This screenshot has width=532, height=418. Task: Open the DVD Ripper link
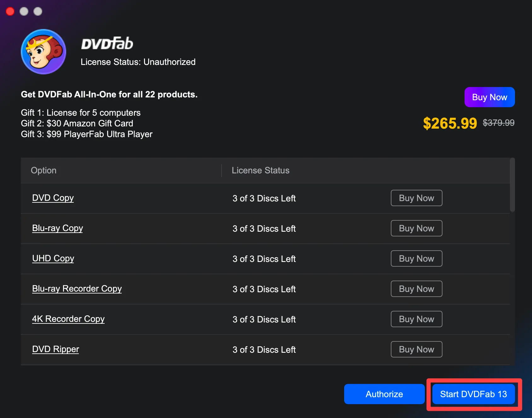point(55,349)
